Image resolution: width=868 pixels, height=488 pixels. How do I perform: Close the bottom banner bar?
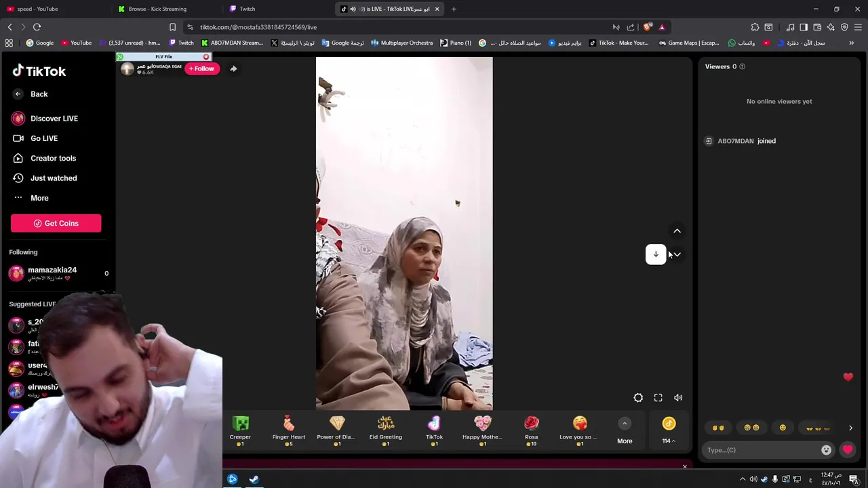coord(684,466)
